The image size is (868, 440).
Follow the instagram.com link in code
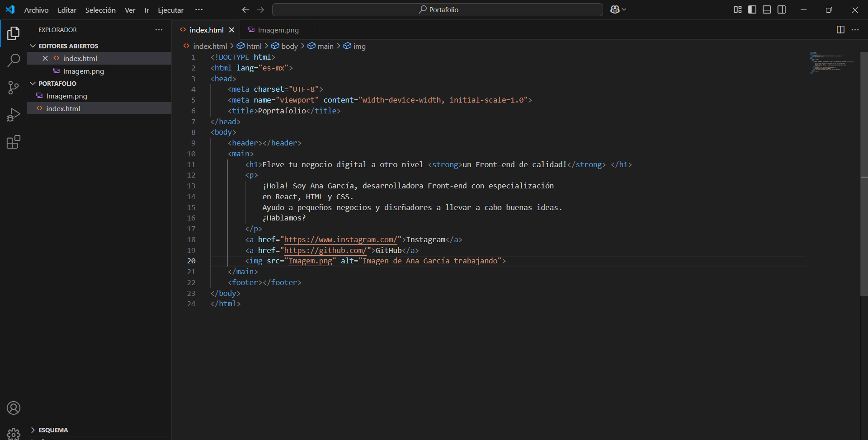[x=340, y=239]
